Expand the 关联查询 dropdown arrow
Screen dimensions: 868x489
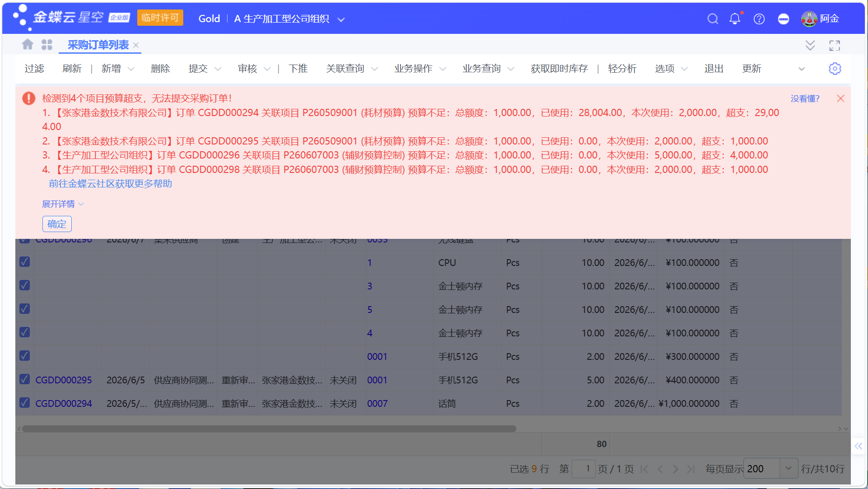(x=375, y=69)
